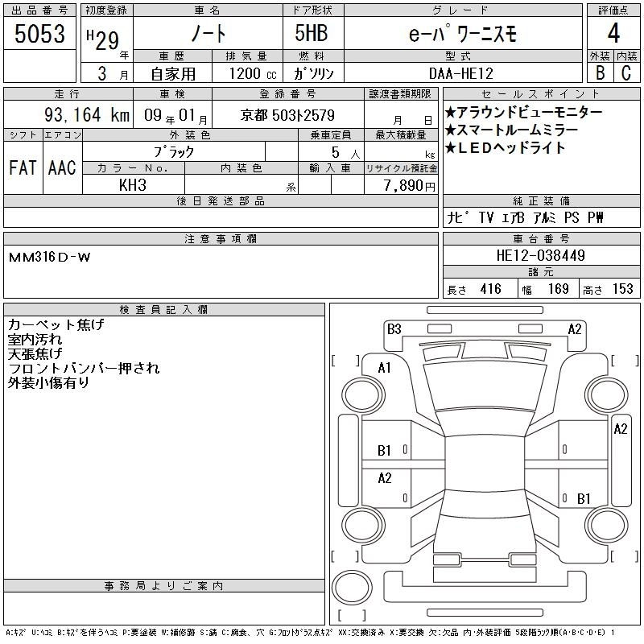Viewport: 644px width, 644px height.
Task: Click ★スマートルームミラー sales point
Action: pos(511,130)
